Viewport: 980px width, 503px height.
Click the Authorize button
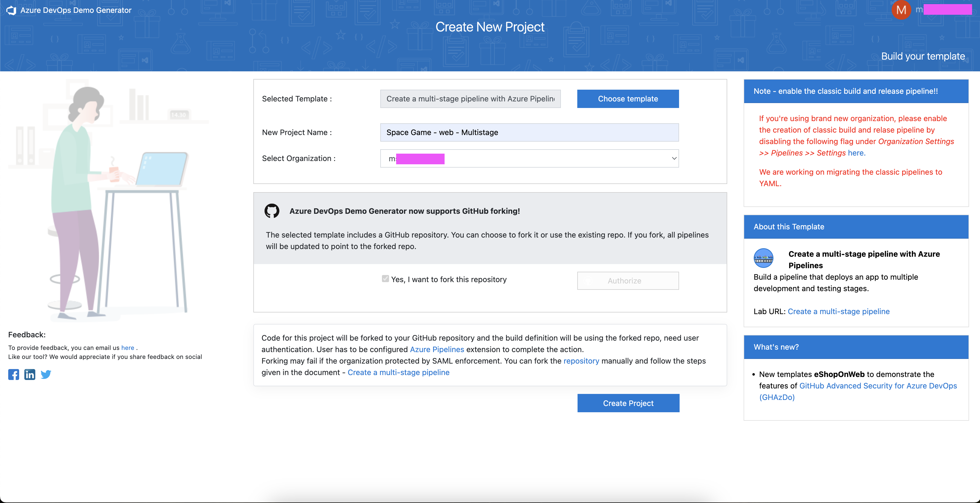628,280
